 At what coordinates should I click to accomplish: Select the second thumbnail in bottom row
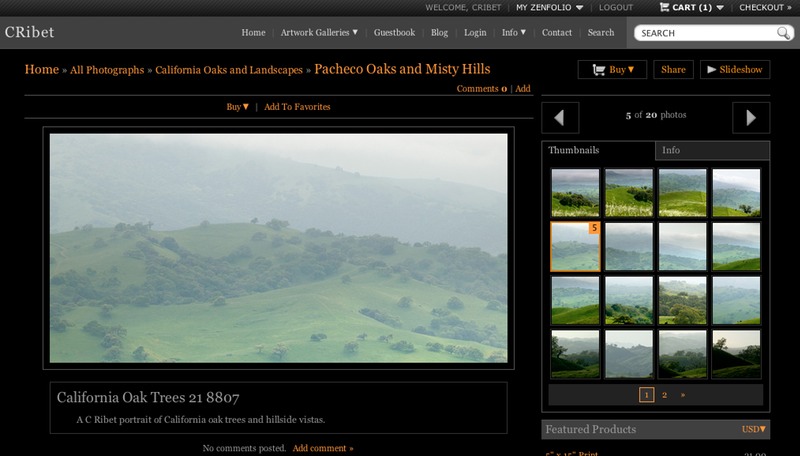point(629,354)
